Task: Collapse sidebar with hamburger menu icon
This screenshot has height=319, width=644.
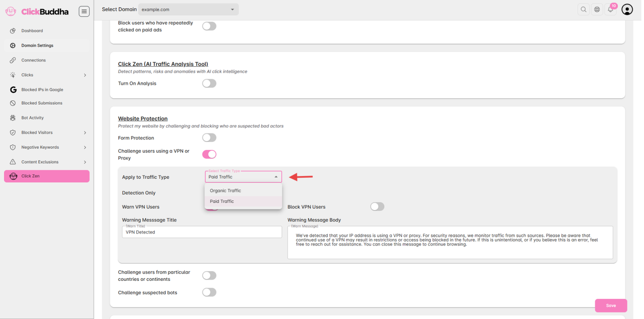Action: point(84,11)
